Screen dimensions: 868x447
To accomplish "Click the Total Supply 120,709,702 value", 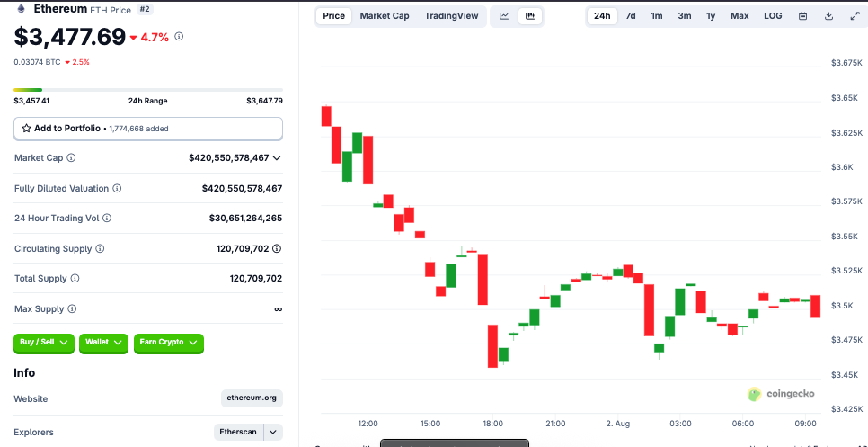I will click(256, 279).
